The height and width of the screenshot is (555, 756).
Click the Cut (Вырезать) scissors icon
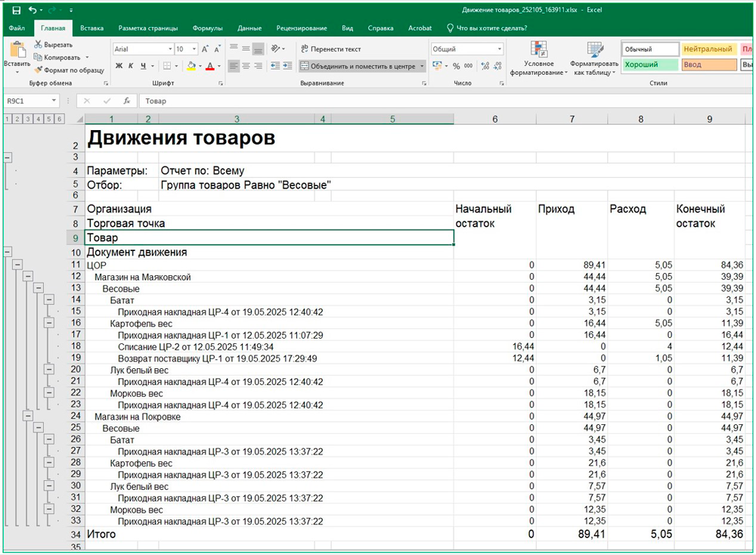(38, 45)
